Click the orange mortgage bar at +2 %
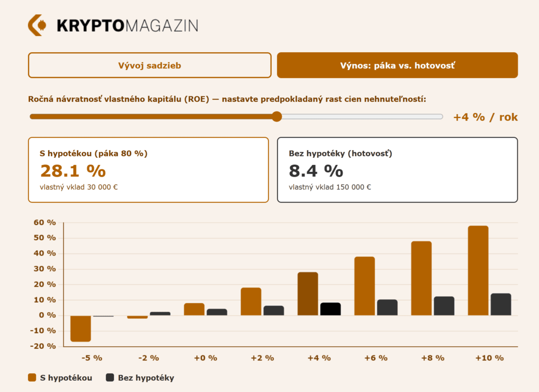The image size is (539, 392). [251, 302]
